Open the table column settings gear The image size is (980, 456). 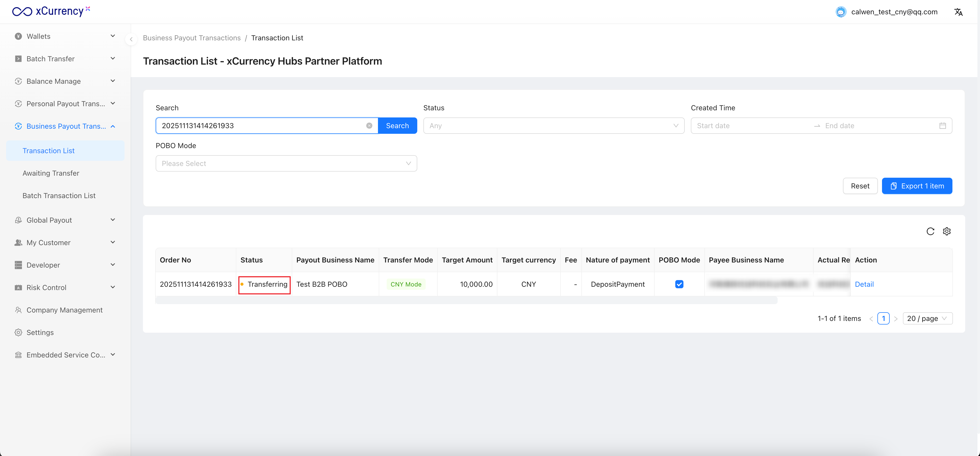point(947,231)
